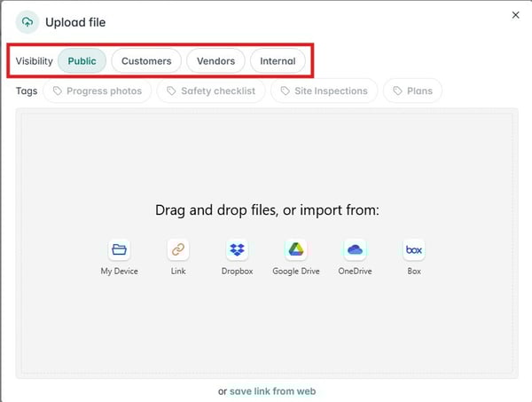This screenshot has width=532, height=402.
Task: Switch visibility to Vendors
Action: click(x=216, y=61)
